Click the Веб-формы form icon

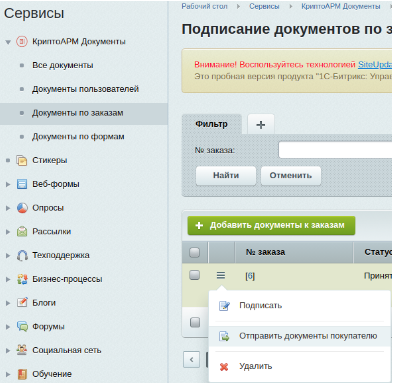tap(22, 184)
